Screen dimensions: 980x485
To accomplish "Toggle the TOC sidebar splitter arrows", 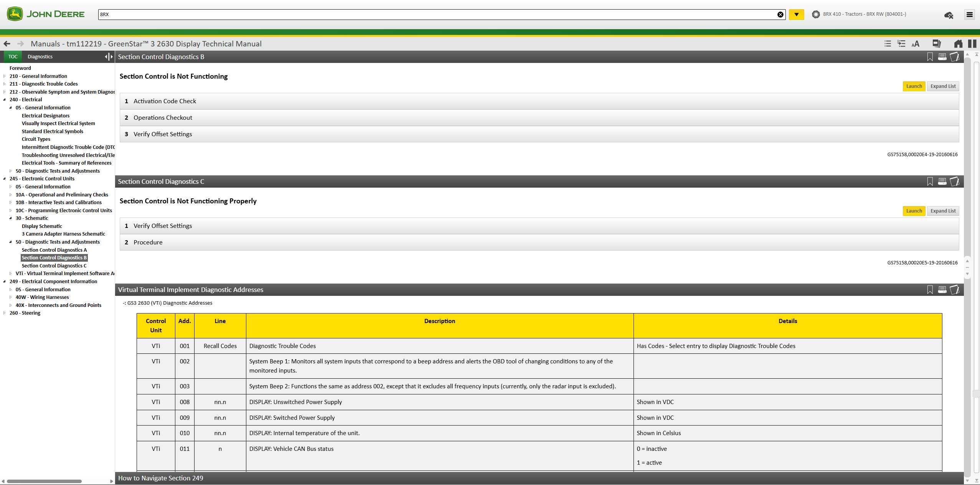I will [x=109, y=57].
